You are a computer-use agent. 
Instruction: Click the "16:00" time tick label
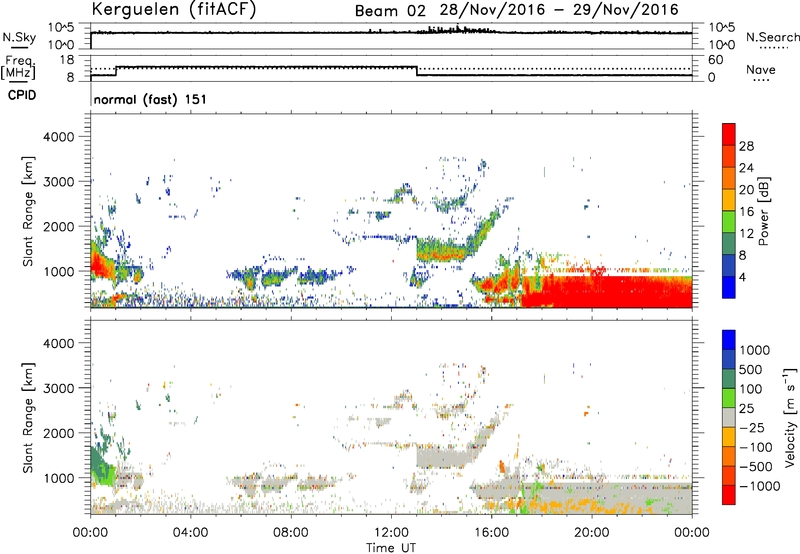[491, 533]
